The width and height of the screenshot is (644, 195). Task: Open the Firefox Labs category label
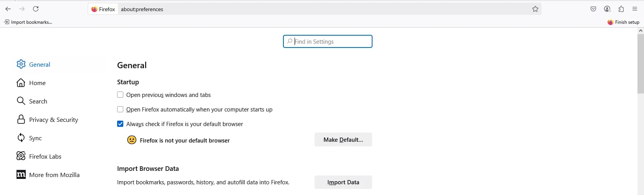(x=45, y=156)
